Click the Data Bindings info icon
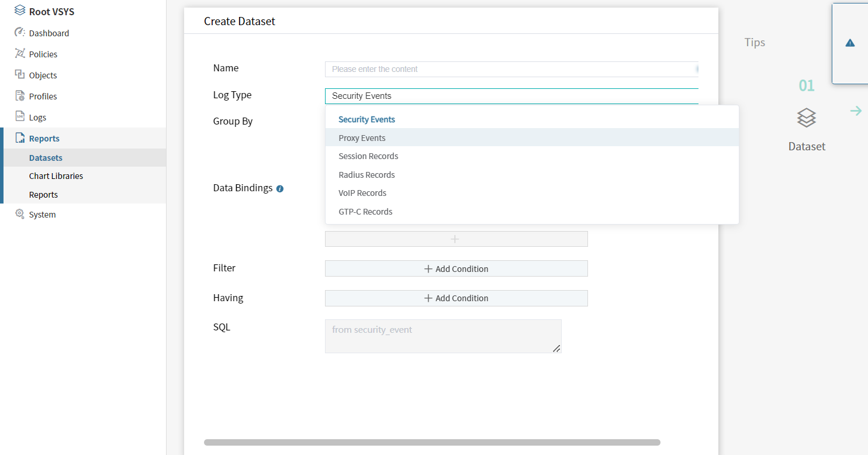868x455 pixels. [x=280, y=189]
